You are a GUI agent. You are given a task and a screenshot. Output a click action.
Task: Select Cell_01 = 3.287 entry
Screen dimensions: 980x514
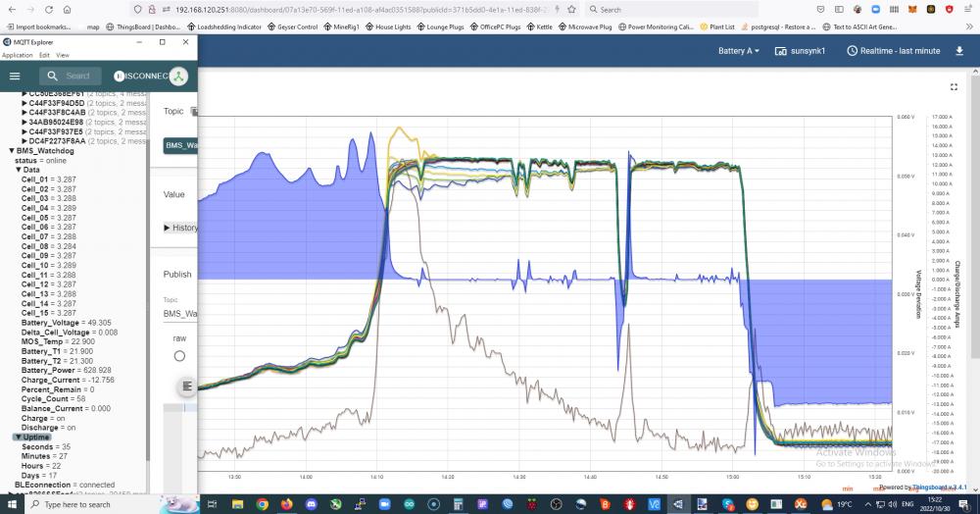coord(49,180)
